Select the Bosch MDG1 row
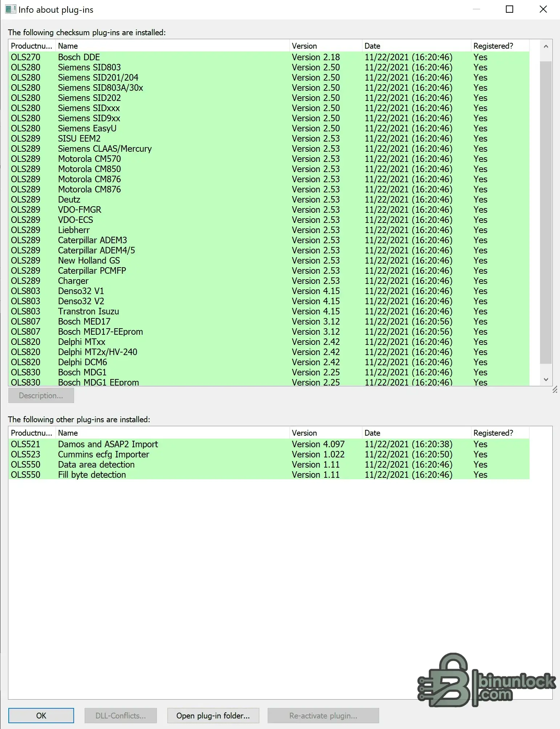This screenshot has height=729, width=560. tap(269, 372)
